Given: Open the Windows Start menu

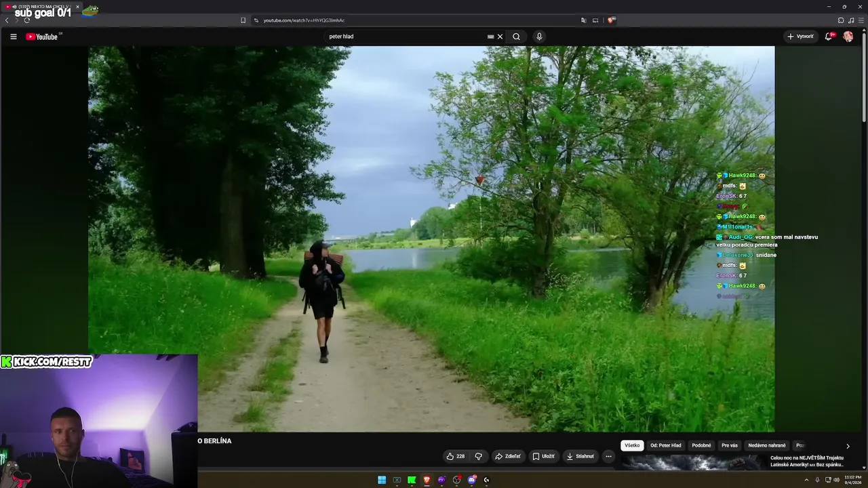Looking at the screenshot, I should 382,480.
